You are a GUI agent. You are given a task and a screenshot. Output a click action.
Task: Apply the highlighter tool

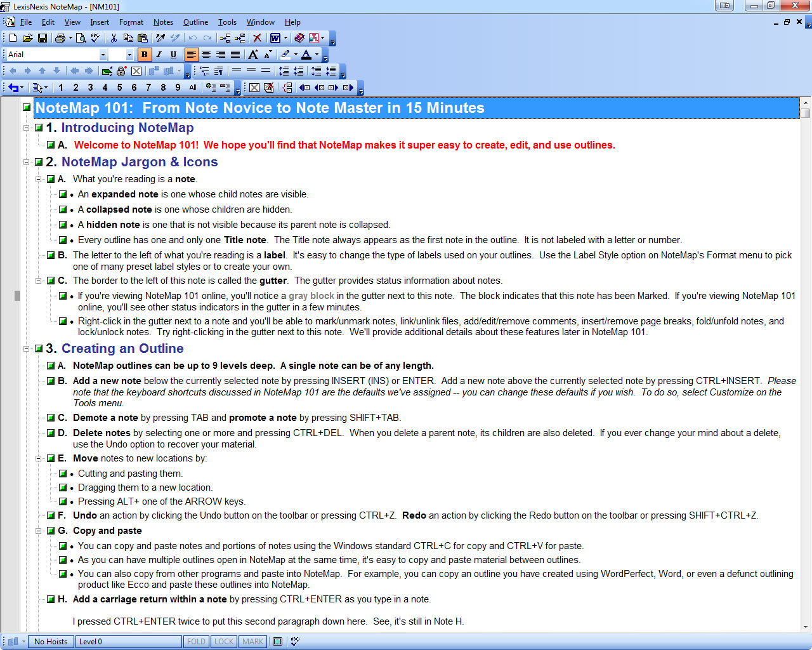point(286,55)
